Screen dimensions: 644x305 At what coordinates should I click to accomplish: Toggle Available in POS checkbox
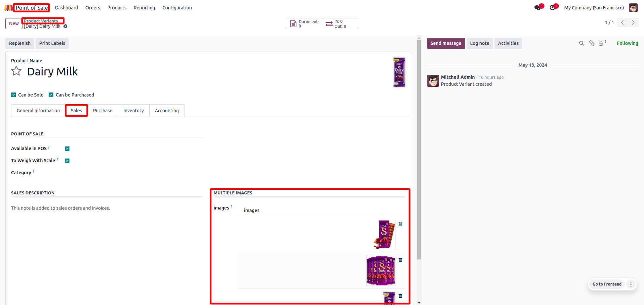pos(67,149)
